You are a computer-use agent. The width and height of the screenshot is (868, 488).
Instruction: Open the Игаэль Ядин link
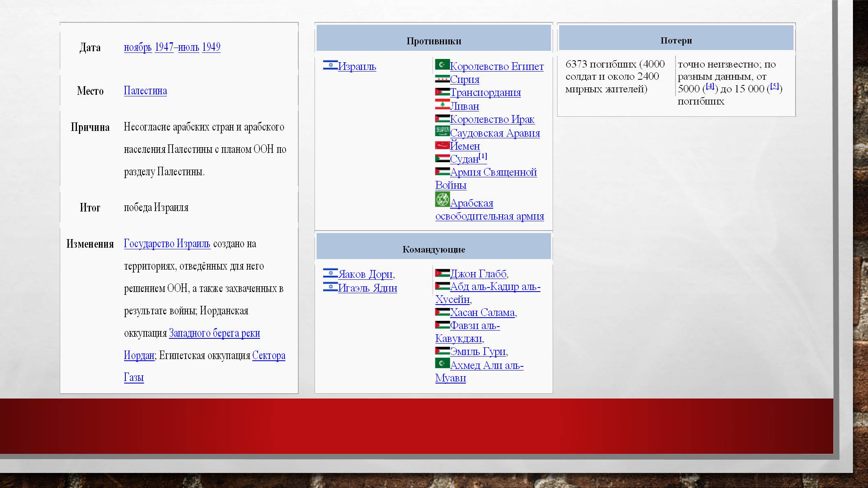(x=367, y=288)
